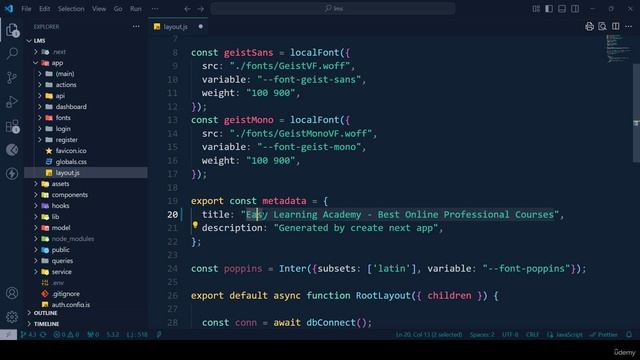Viewport: 640px width, 360px height.
Task: Click git branch indicator in status bar
Action: click(28, 334)
